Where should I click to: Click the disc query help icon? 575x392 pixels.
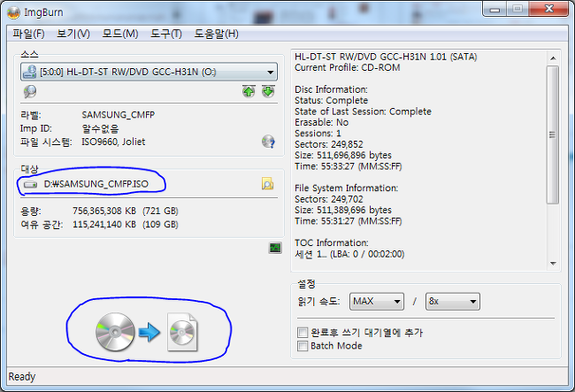click(268, 142)
